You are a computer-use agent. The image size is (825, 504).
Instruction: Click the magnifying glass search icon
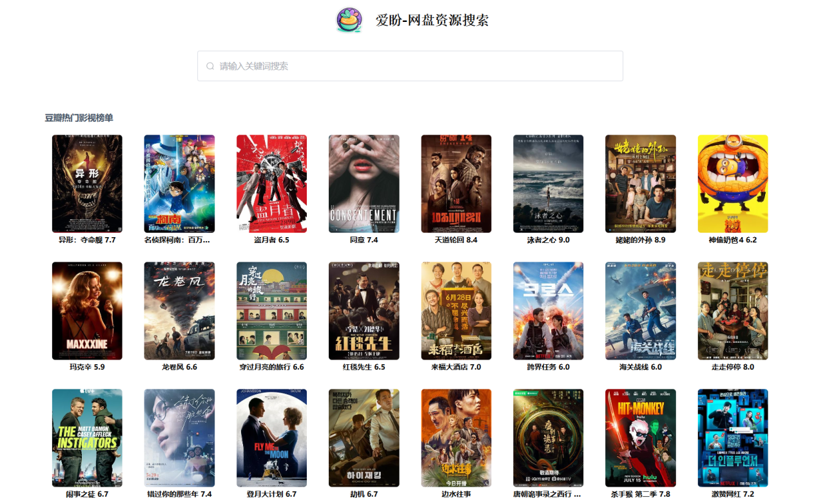click(209, 66)
